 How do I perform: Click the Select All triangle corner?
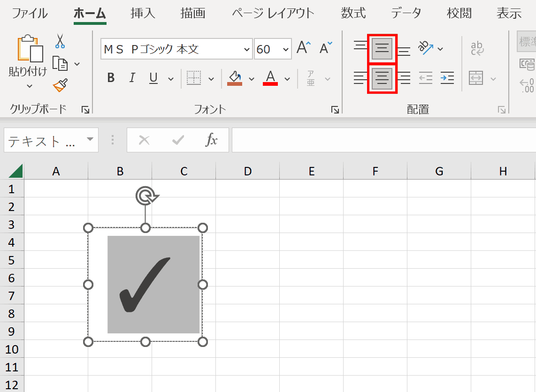coord(16,171)
